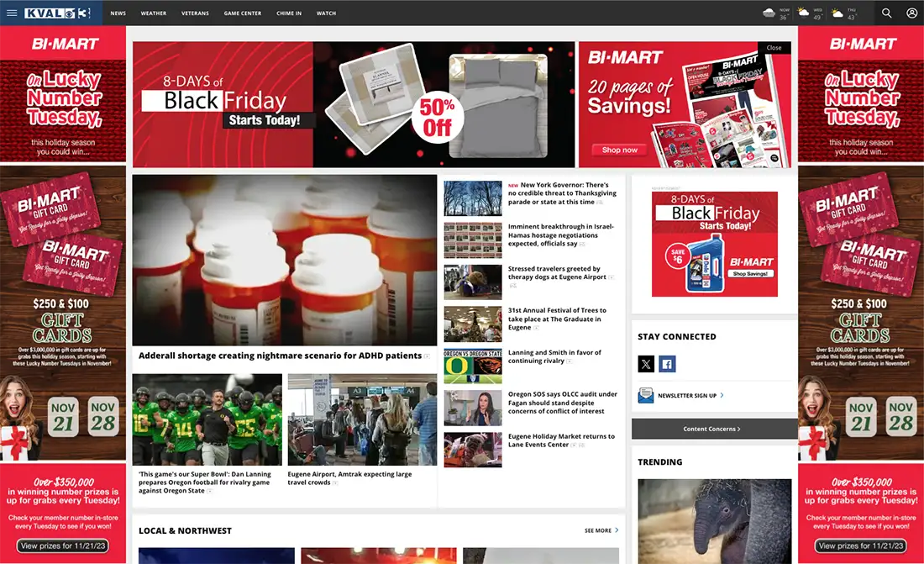
Task: Open Adderall pill bottles lead image
Action: [x=285, y=260]
